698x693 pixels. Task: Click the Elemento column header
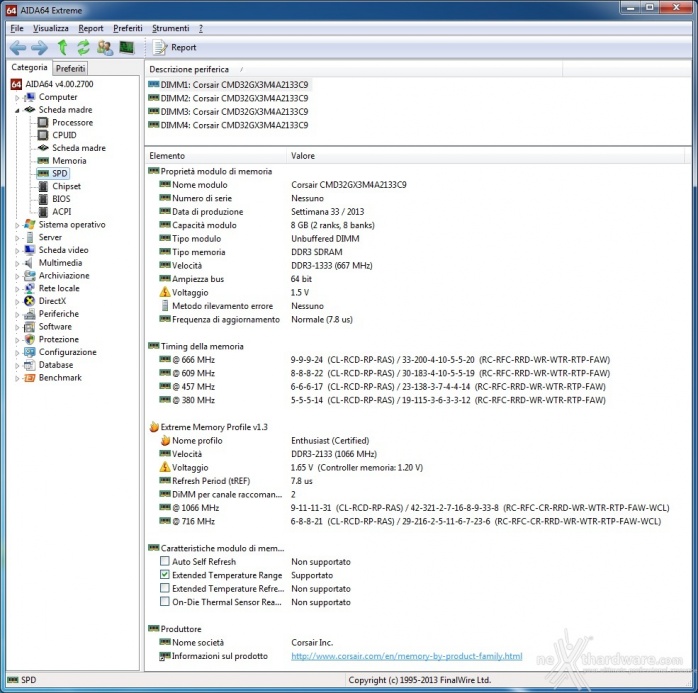[x=216, y=156]
